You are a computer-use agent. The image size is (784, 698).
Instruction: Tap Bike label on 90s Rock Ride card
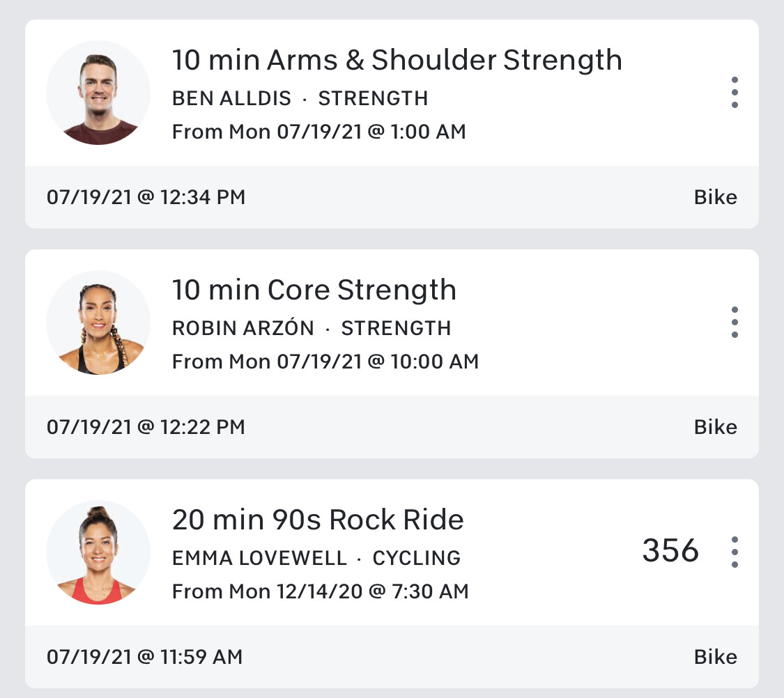coord(715,657)
